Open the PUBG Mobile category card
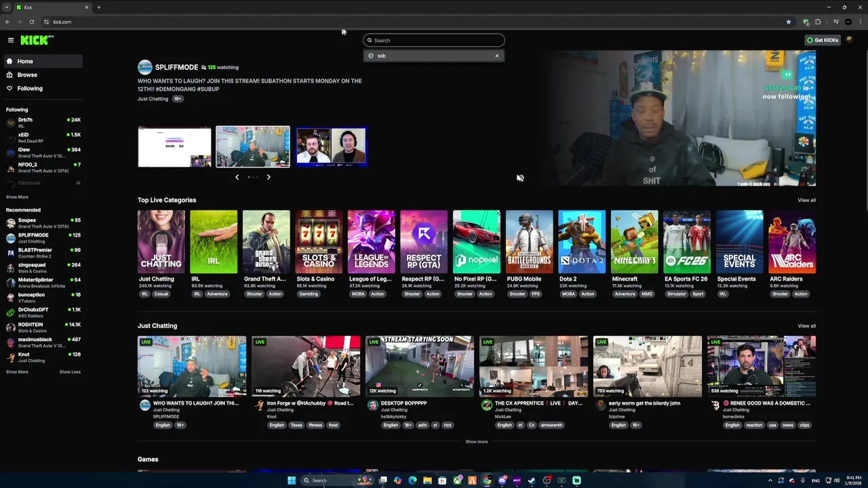The height and width of the screenshot is (488, 868). click(529, 242)
